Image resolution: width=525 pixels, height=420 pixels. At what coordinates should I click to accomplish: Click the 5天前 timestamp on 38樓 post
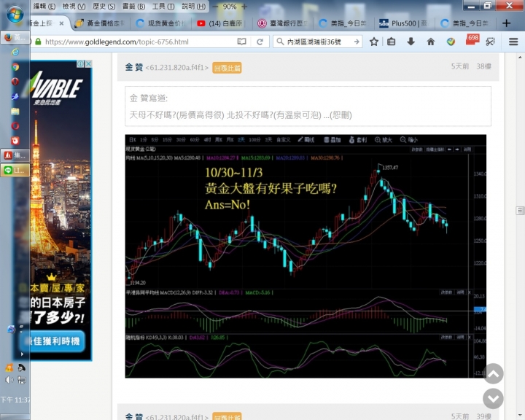tap(459, 66)
